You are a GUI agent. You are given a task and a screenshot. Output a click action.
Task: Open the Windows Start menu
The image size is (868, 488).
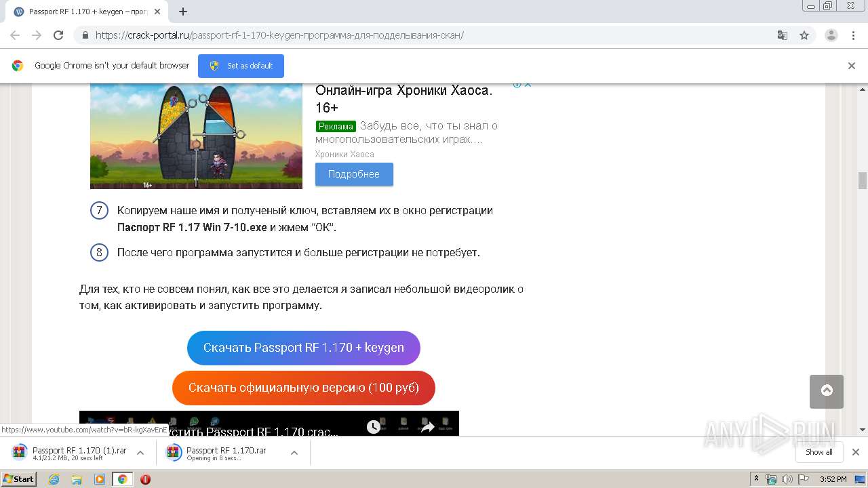tap(19, 479)
